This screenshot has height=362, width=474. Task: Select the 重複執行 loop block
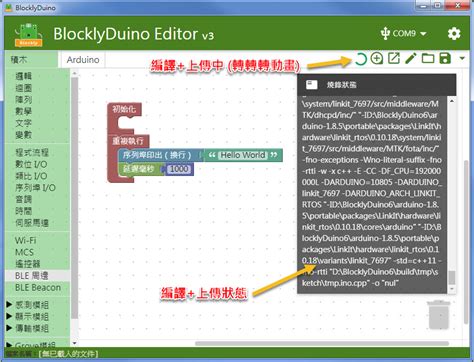128,141
